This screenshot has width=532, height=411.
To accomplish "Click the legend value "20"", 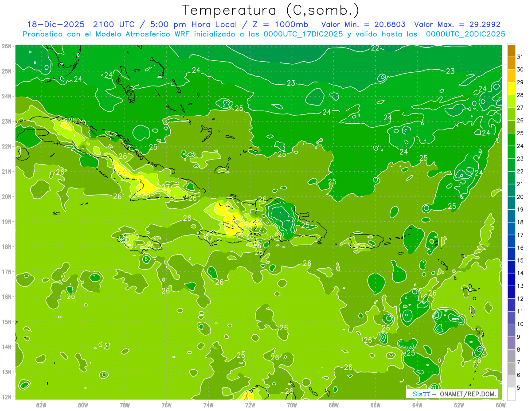I will click(520, 197).
